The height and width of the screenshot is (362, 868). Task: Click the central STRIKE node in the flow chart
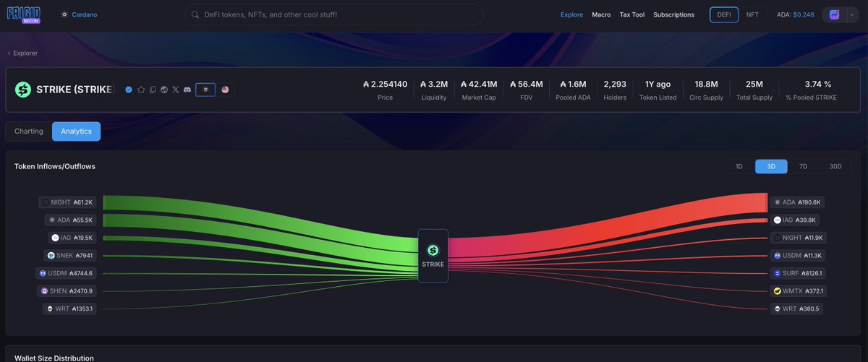point(433,256)
